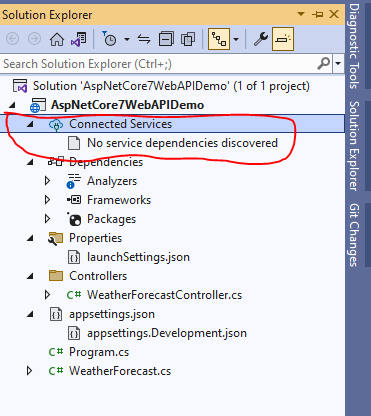Screen dimensions: 371x416
Task: Expand the Packages node
Action: (x=47, y=219)
